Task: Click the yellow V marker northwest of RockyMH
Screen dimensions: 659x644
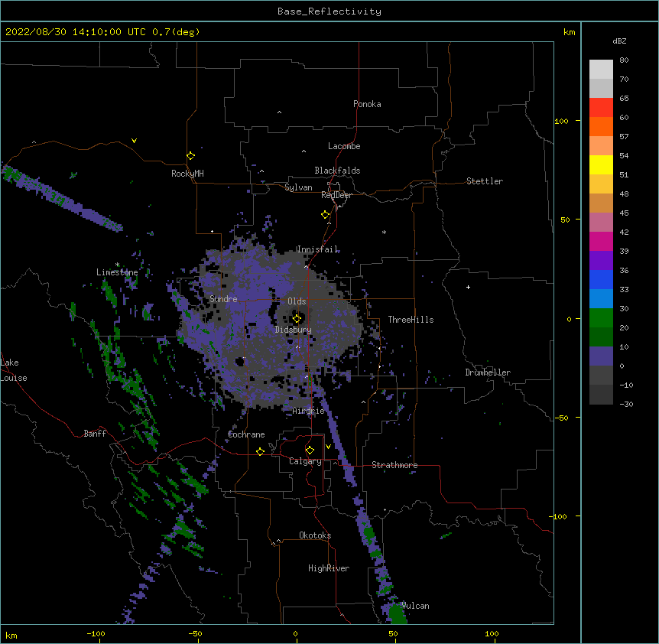Action: pos(134,141)
